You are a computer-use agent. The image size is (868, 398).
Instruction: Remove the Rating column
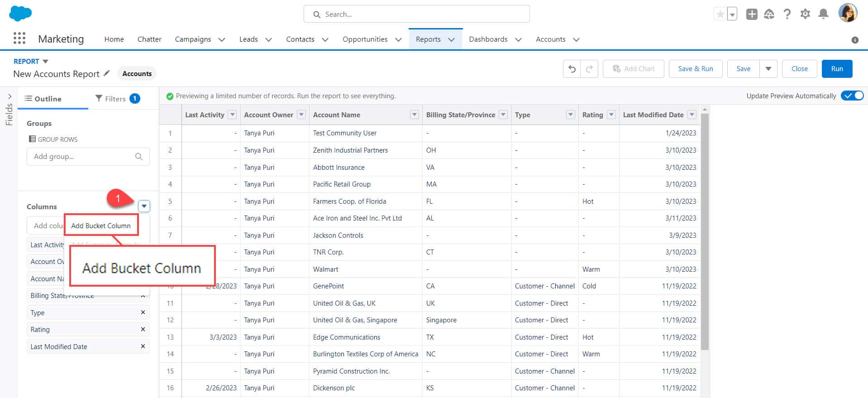pos(143,329)
